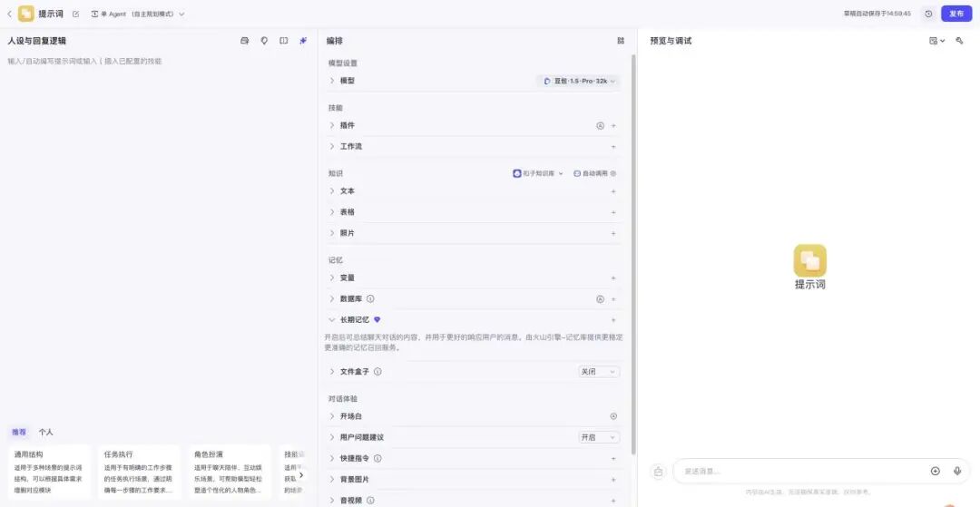Add a database with the 数据库 plus icon
Screen dimensions: 980x507
613,299
